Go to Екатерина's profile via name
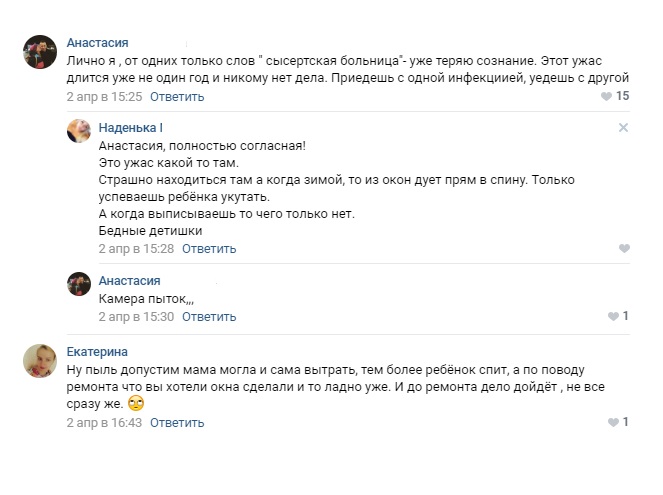 click(97, 351)
